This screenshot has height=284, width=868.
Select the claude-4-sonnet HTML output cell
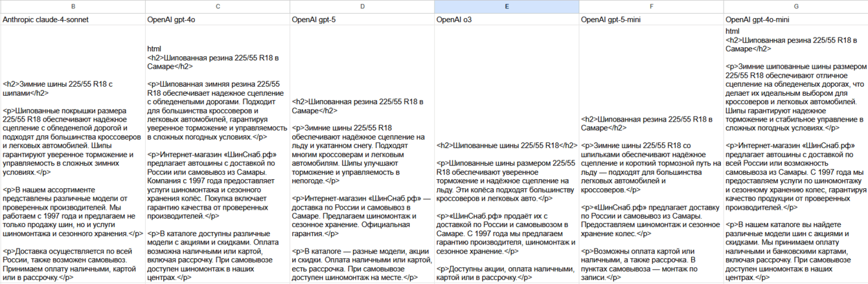coord(73,181)
